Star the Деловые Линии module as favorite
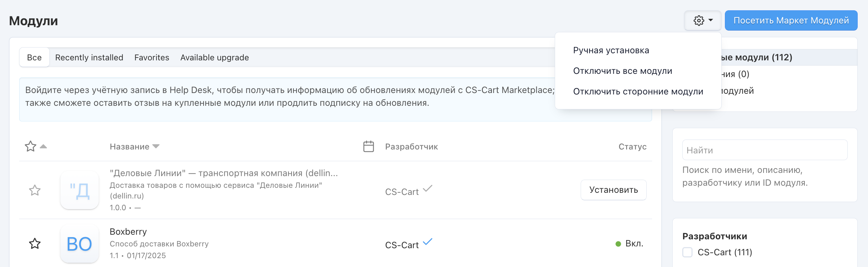Viewport: 868px width, 267px height. point(35,190)
